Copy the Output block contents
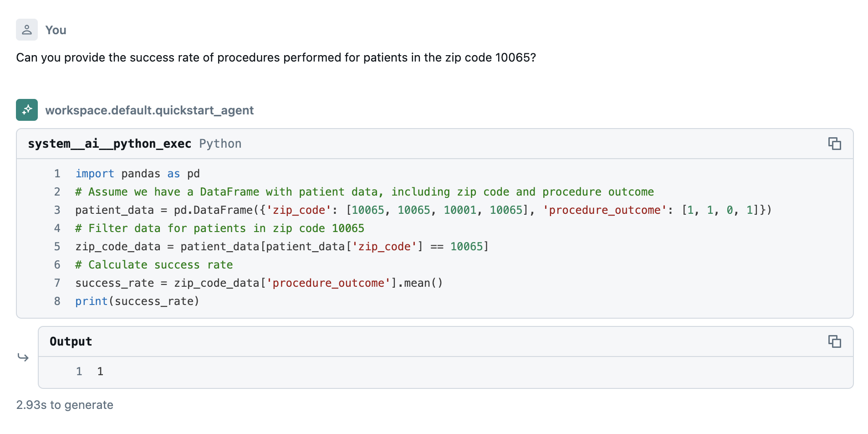The image size is (868, 434). pyautogui.click(x=834, y=341)
